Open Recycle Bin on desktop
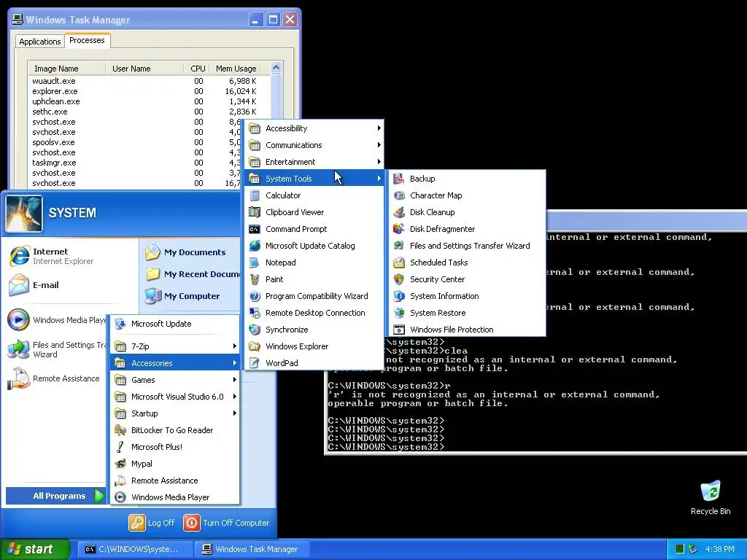 711,497
